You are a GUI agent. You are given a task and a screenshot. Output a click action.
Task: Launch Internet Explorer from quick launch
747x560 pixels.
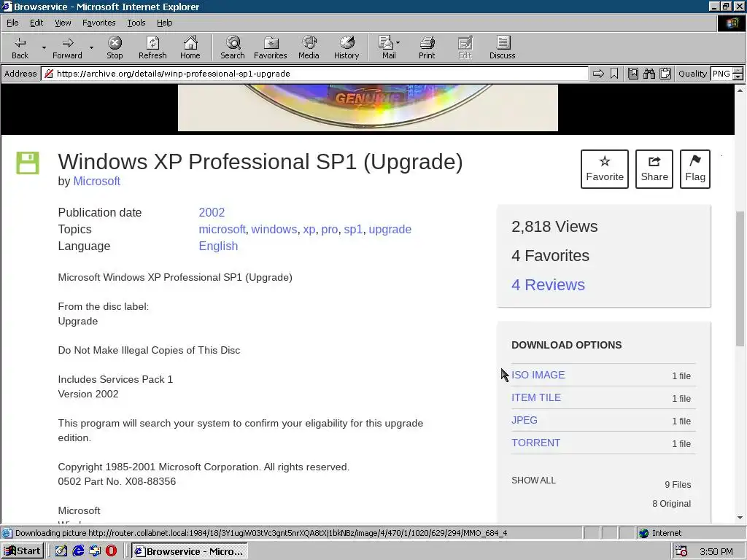click(78, 551)
